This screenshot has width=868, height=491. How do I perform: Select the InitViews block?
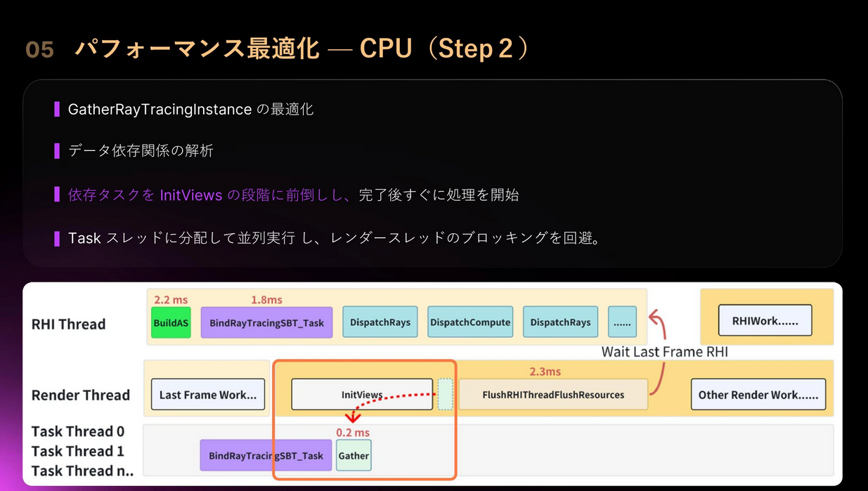click(362, 395)
